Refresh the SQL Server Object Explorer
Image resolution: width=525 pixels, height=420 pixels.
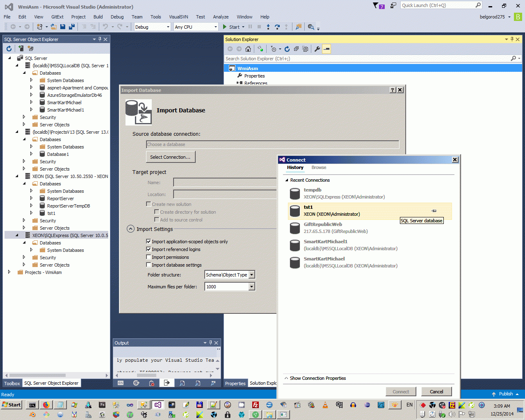point(9,48)
